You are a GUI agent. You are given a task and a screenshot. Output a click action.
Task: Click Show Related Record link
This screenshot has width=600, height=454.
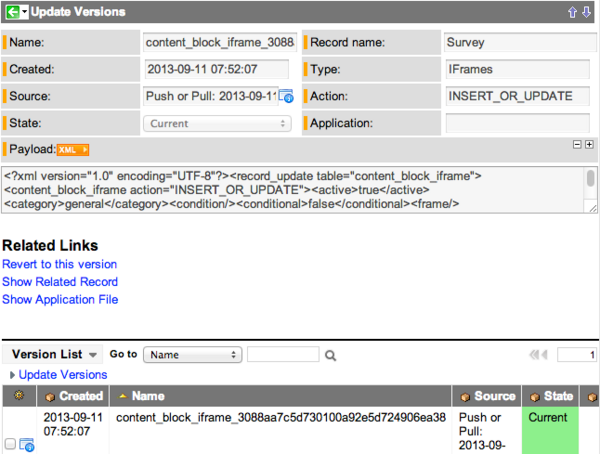[x=60, y=282]
